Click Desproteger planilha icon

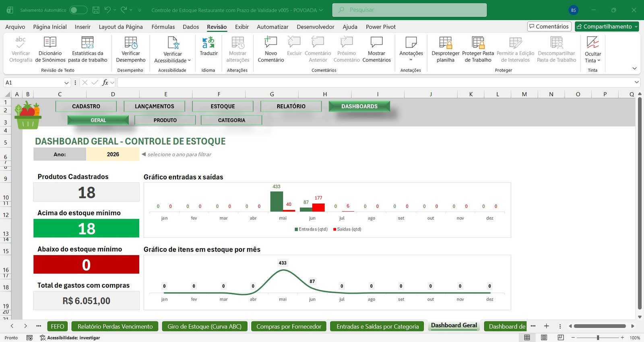pyautogui.click(x=446, y=42)
